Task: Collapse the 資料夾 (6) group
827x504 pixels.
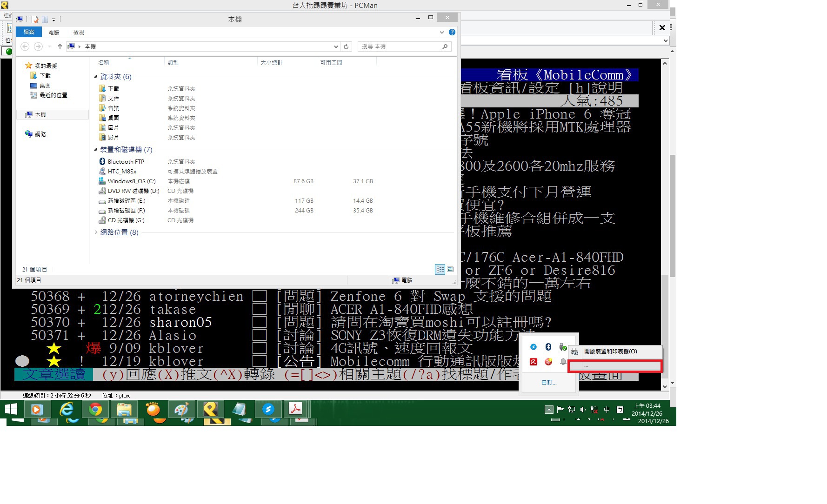Action: coord(96,77)
